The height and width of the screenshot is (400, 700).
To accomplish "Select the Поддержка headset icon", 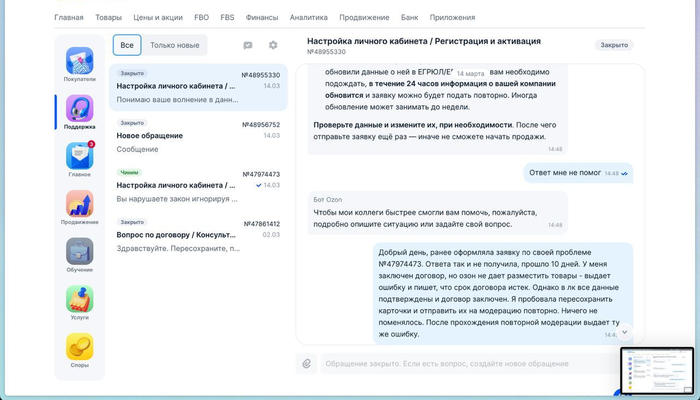I will click(79, 111).
